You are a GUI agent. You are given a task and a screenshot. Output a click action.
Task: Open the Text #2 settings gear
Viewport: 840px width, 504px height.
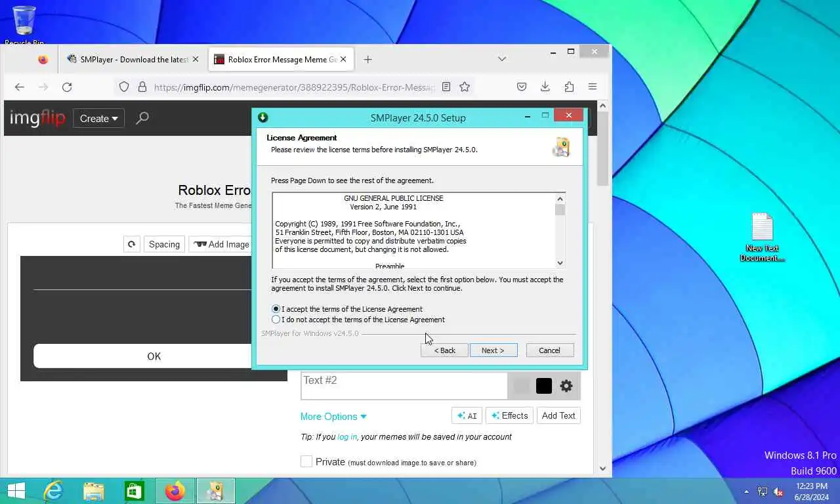point(566,386)
